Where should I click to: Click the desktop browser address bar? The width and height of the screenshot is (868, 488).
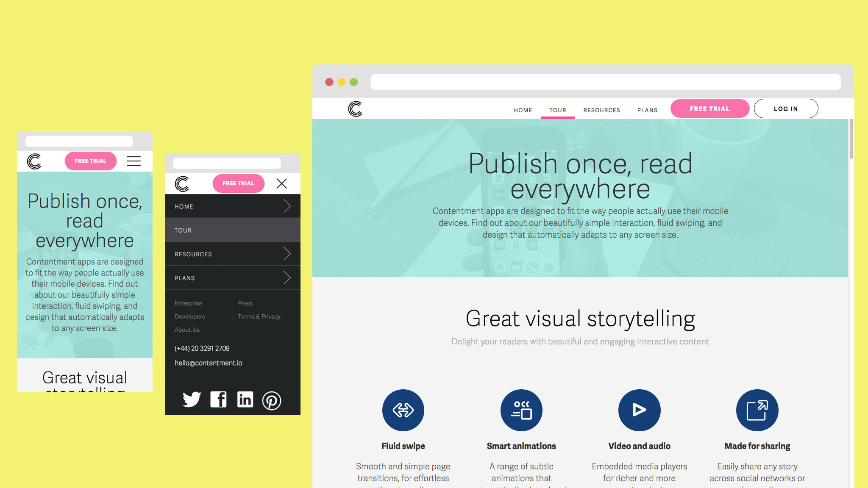coord(606,82)
